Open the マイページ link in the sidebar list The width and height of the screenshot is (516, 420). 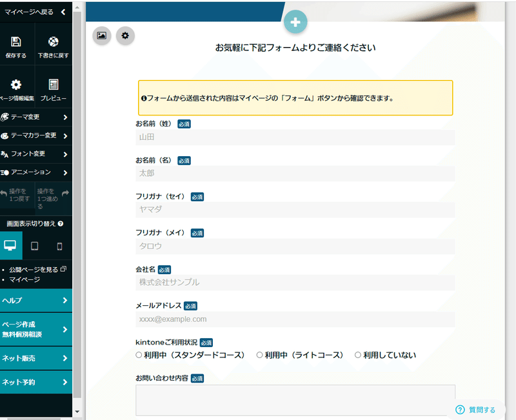pos(25,279)
